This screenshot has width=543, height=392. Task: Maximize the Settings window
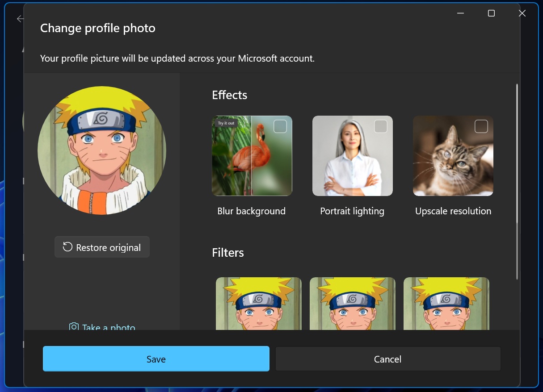point(491,13)
